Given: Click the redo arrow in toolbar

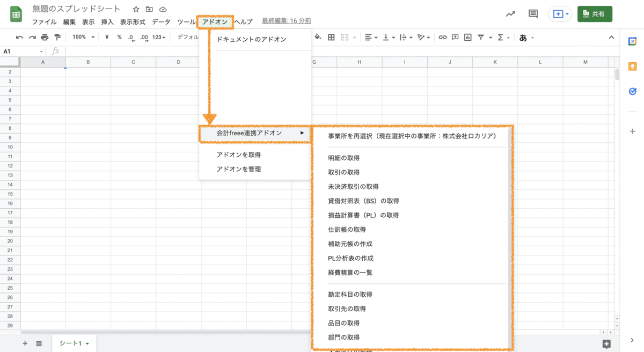Looking at the screenshot, I should (32, 37).
